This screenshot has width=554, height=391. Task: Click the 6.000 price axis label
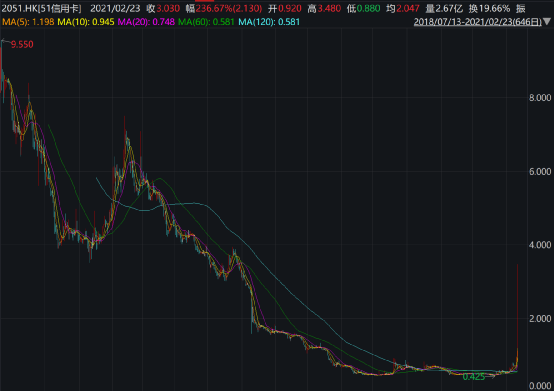(540, 171)
